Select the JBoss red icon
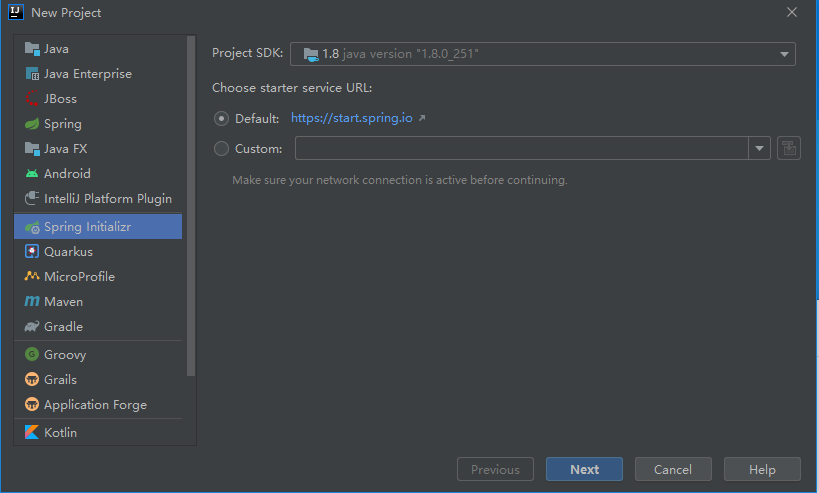 tap(32, 98)
